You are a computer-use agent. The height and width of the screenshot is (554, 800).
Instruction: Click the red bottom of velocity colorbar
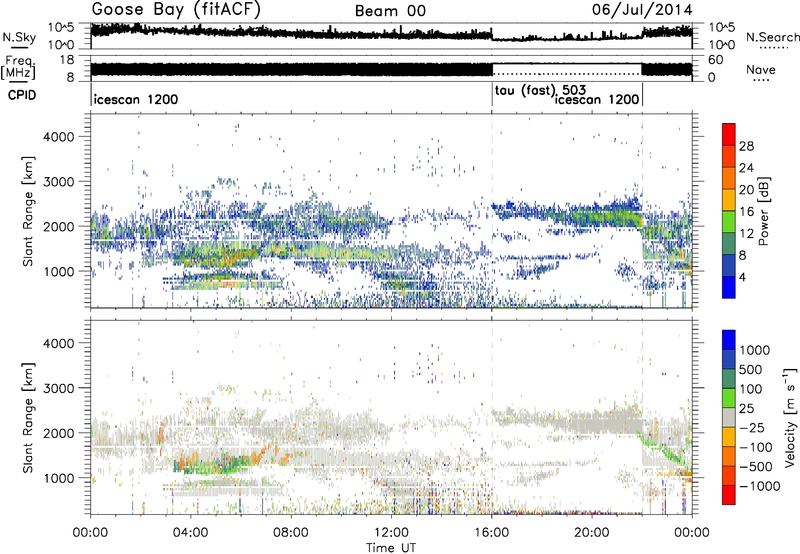tap(729, 495)
